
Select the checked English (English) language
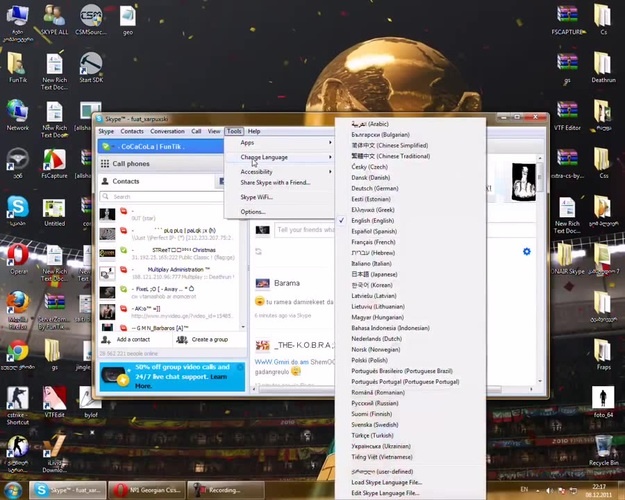coord(372,220)
